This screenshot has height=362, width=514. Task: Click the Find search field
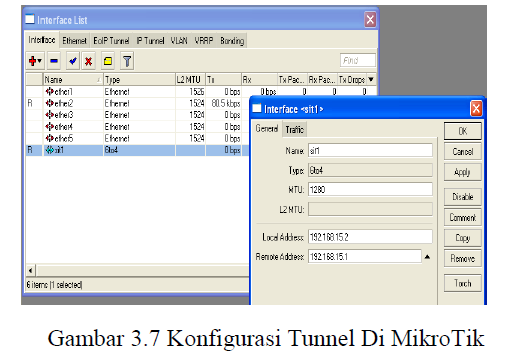tap(358, 60)
